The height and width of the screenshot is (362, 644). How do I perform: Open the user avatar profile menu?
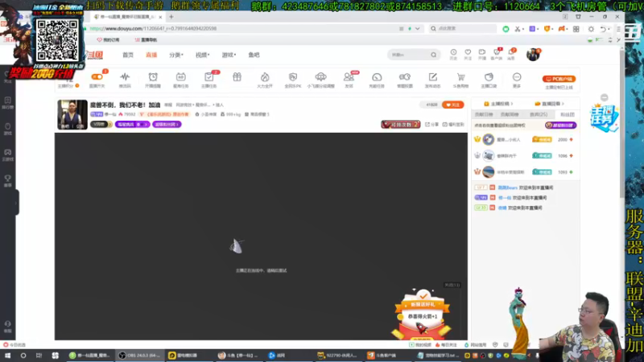(533, 55)
